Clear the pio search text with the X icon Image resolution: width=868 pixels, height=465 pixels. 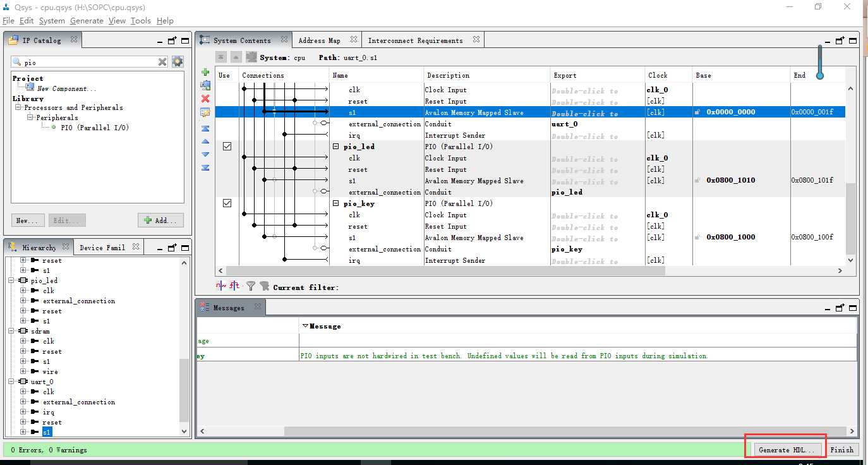point(162,62)
